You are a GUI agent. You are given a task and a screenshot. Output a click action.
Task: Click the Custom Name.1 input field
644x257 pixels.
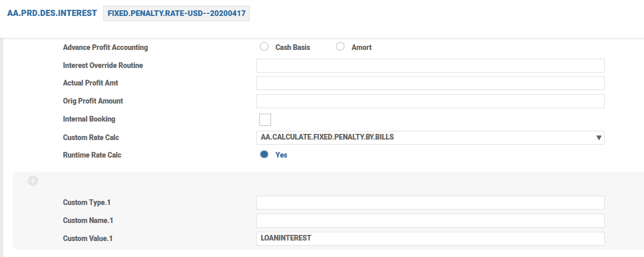pyautogui.click(x=430, y=220)
